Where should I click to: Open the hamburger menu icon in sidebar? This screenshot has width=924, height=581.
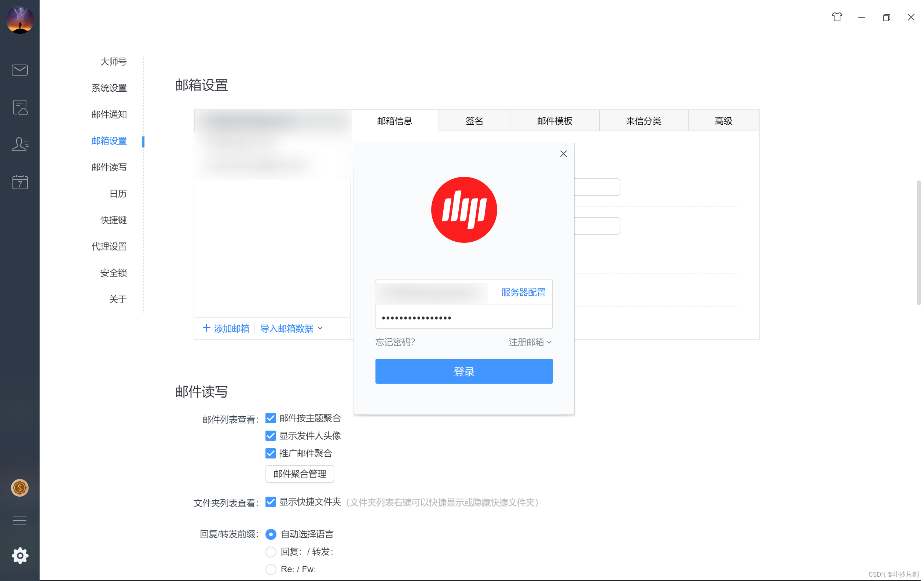[x=19, y=520]
